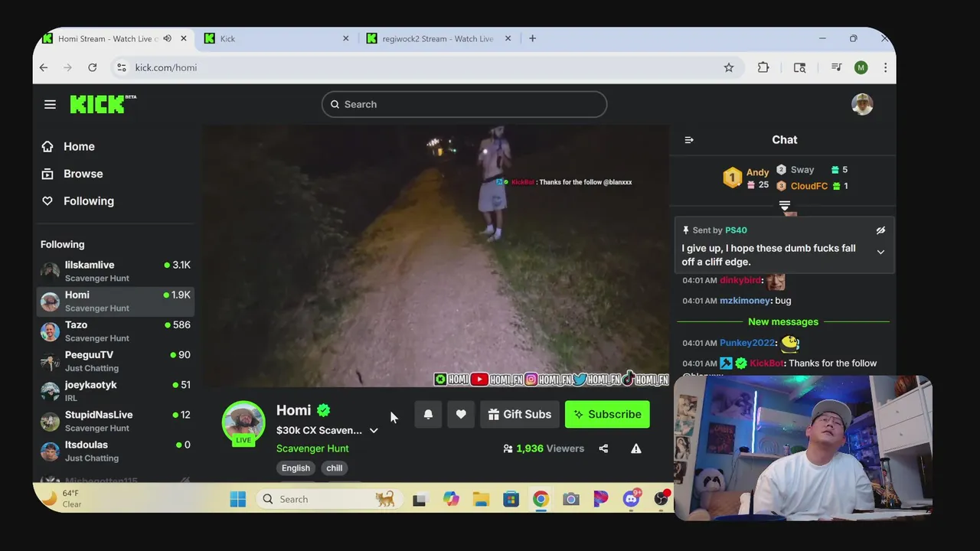Open Chrome's three-dot menu

point(885,67)
